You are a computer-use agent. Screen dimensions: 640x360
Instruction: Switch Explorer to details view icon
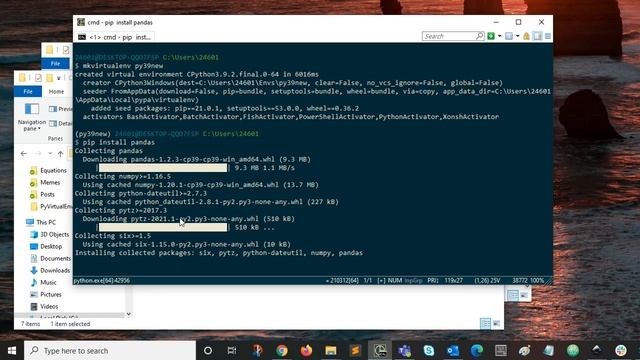pos(485,324)
